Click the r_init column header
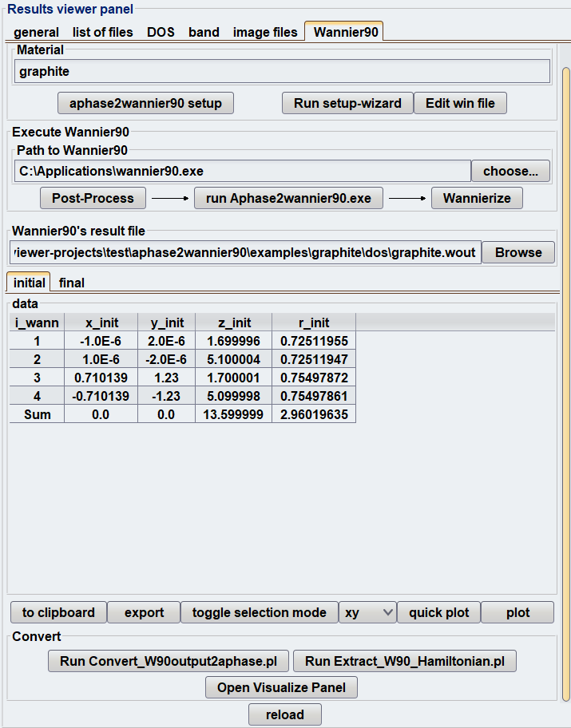Image resolution: width=571 pixels, height=728 pixels. [x=314, y=322]
